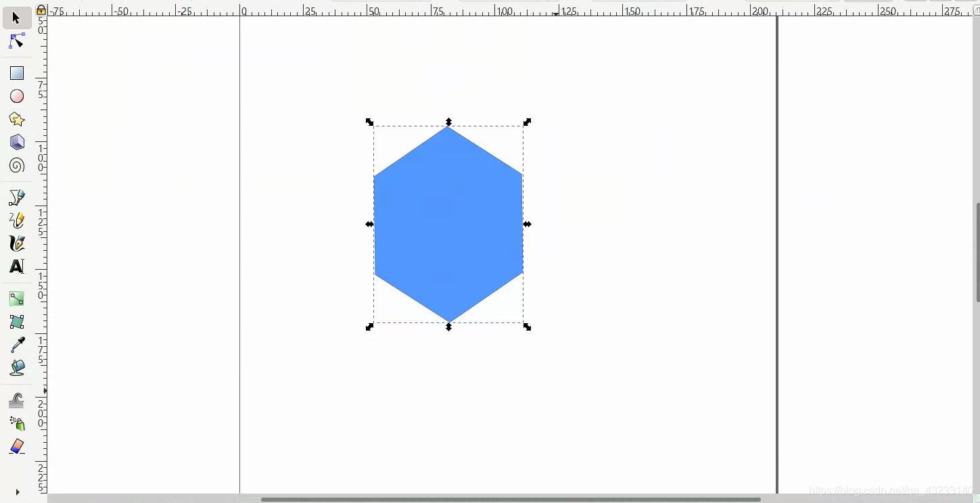This screenshot has width=980, height=503.
Task: Pick the Calligraphy brush tool
Action: [16, 243]
